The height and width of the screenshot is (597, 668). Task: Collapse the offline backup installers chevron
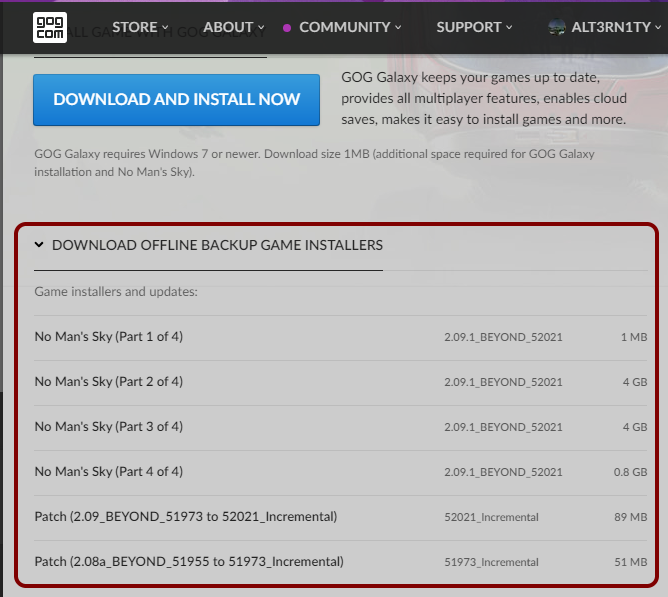39,245
